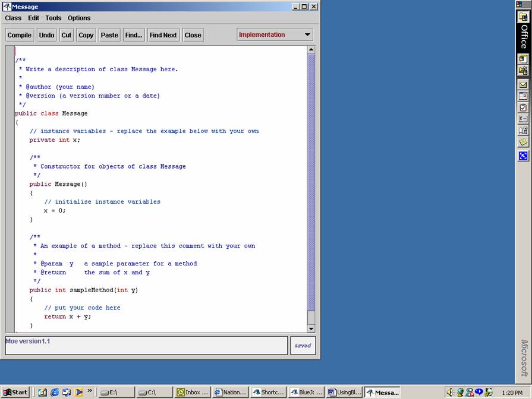Click '// put your code here' comment
532x399 pixels.
pos(82,308)
